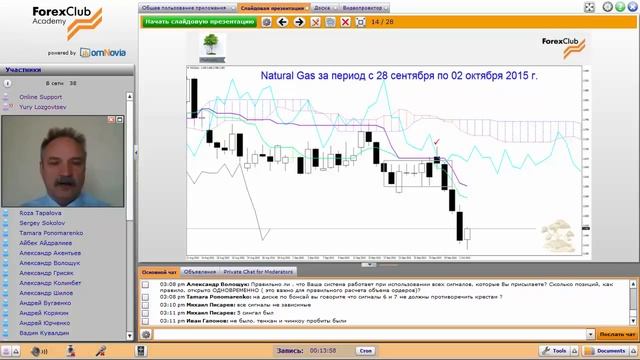Check box for Иван Гапонов chat message
This screenshot has width=640, height=360.
145,321
